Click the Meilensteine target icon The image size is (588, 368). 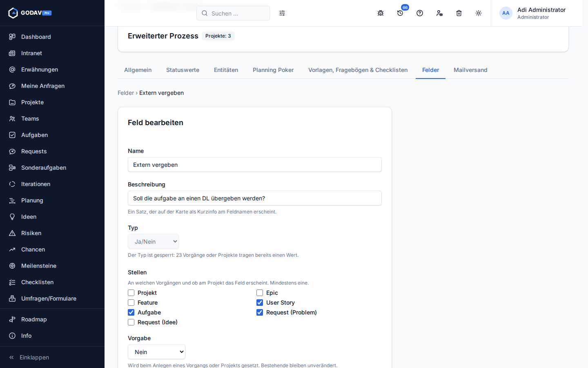pyautogui.click(x=12, y=266)
